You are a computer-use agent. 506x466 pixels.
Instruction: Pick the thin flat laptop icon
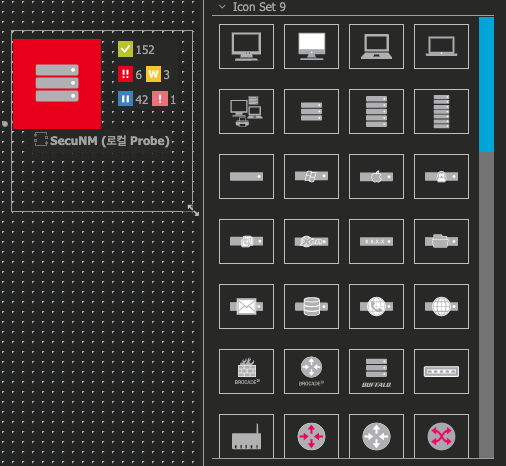pyautogui.click(x=441, y=47)
